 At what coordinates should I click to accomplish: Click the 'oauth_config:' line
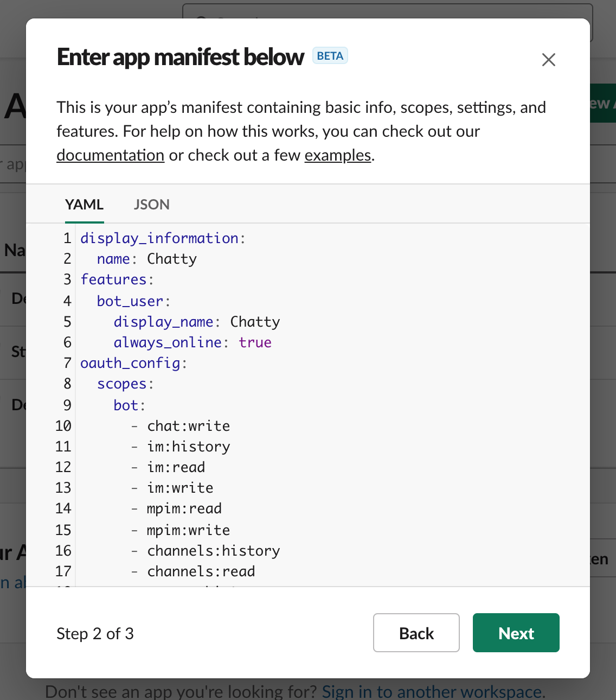134,363
